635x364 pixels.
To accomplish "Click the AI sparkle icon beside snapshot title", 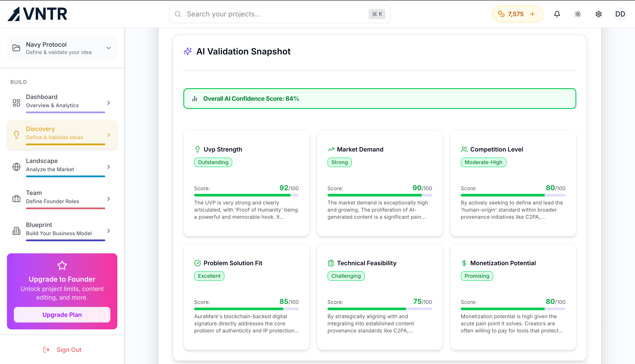I will click(188, 51).
